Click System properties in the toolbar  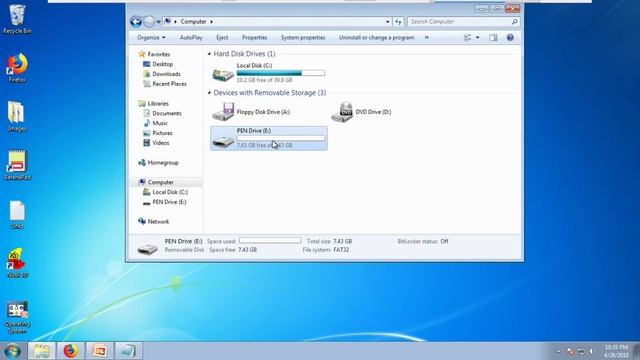coord(303,38)
